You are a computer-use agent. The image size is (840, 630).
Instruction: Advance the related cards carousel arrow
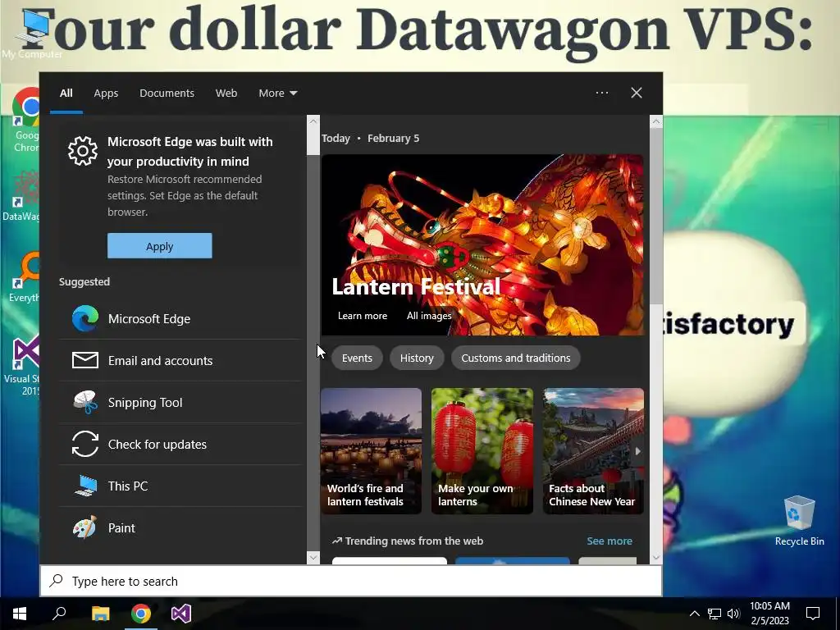pyautogui.click(x=637, y=451)
